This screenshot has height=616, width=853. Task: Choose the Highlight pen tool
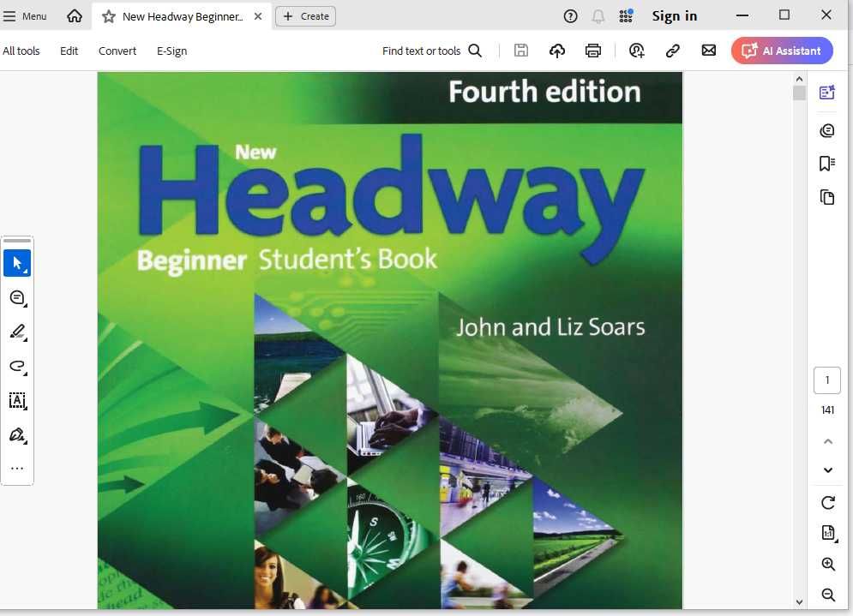point(17,332)
